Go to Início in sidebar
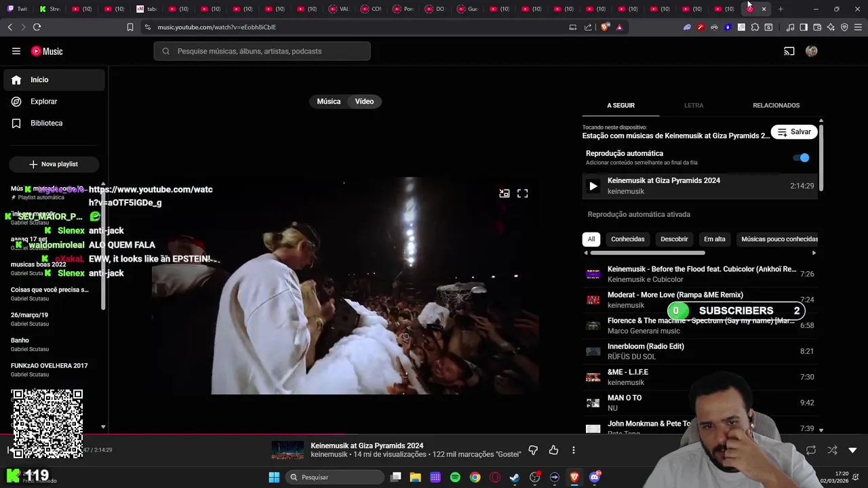The width and height of the screenshot is (868, 488). coord(54,80)
